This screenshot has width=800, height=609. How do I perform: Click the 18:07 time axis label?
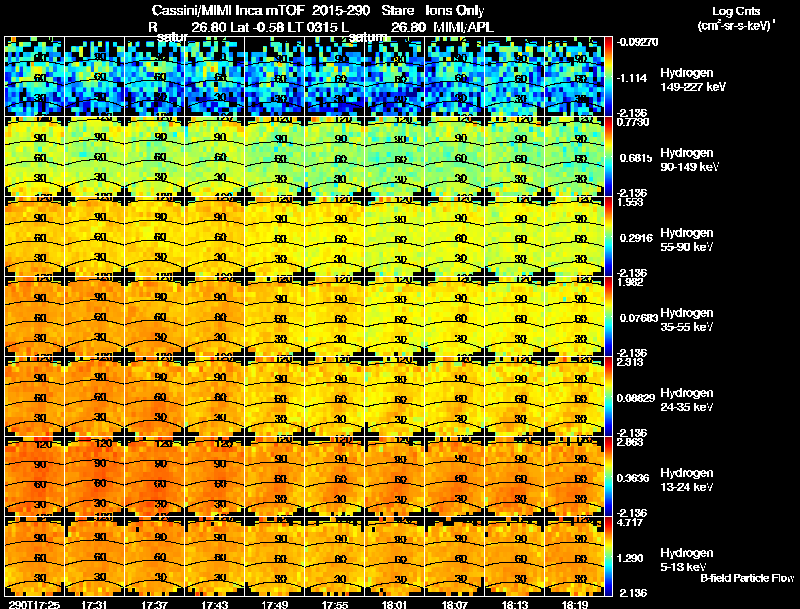coord(455,604)
